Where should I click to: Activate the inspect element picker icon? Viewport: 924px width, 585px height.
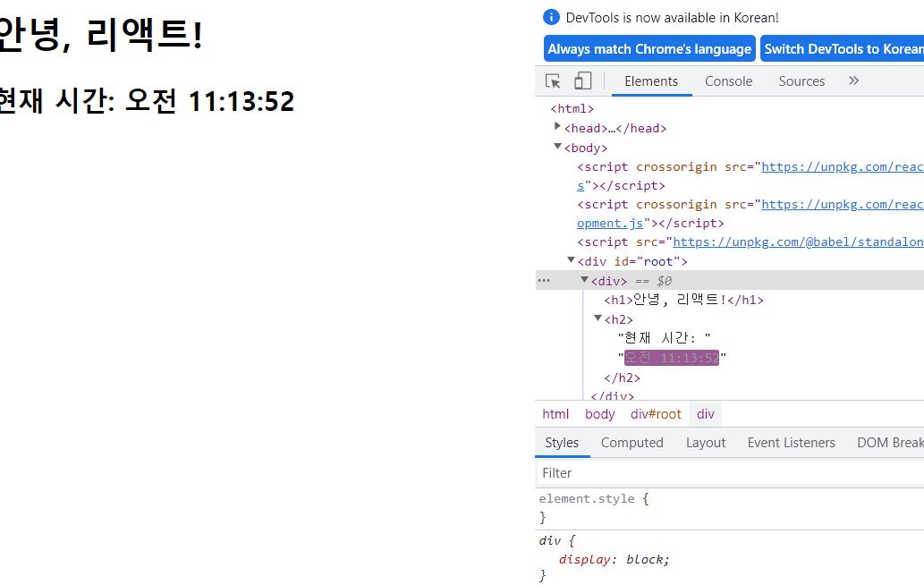553,81
